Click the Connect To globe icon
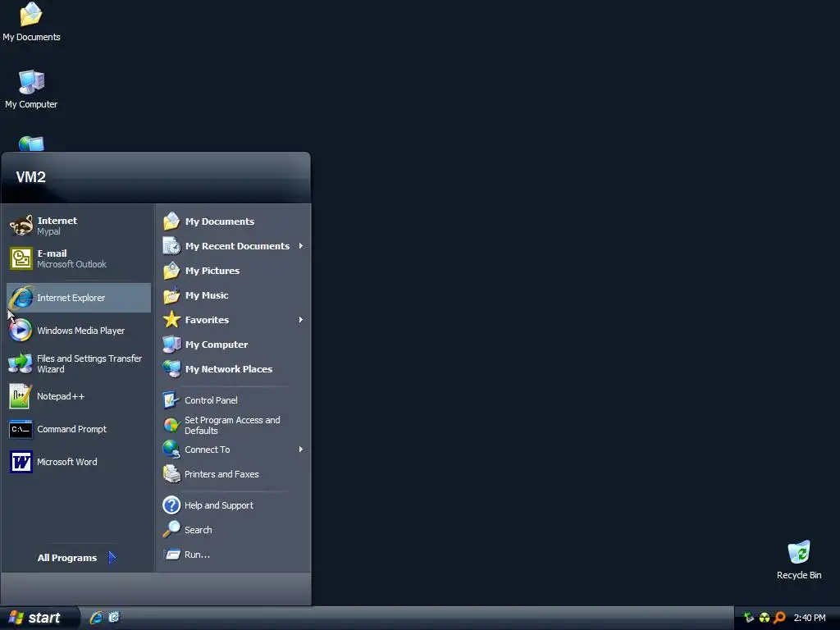 coord(171,450)
